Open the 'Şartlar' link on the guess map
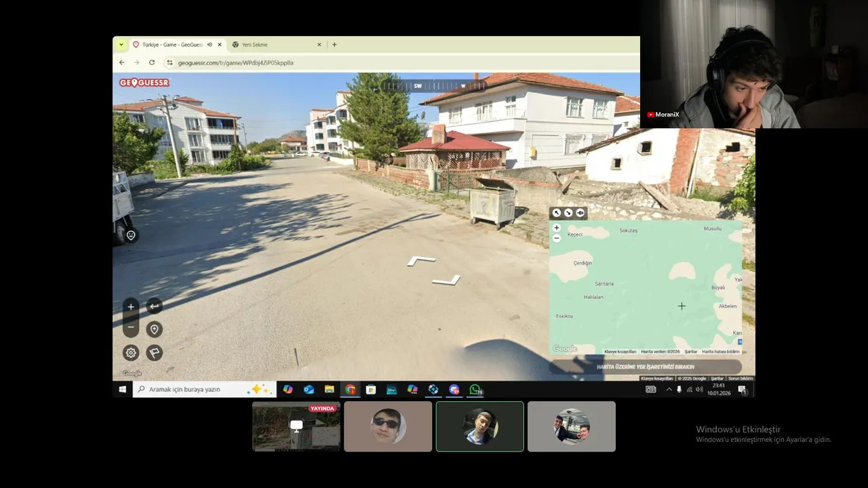This screenshot has width=868, height=488. coord(690,352)
